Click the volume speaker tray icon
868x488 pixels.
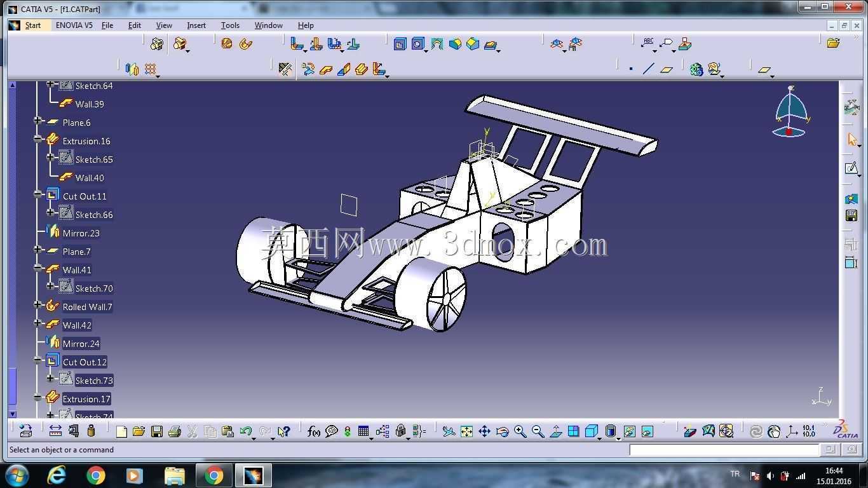pyautogui.click(x=770, y=475)
